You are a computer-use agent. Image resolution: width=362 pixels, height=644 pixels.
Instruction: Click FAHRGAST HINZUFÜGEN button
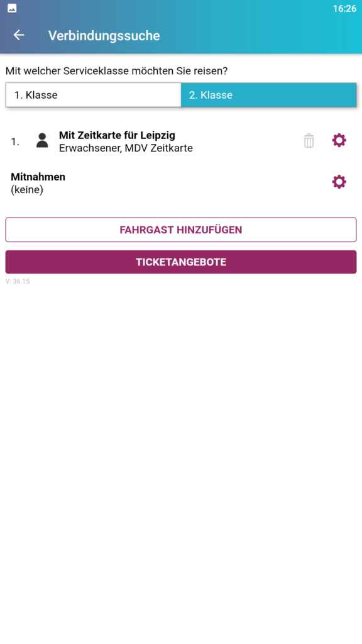point(181,230)
